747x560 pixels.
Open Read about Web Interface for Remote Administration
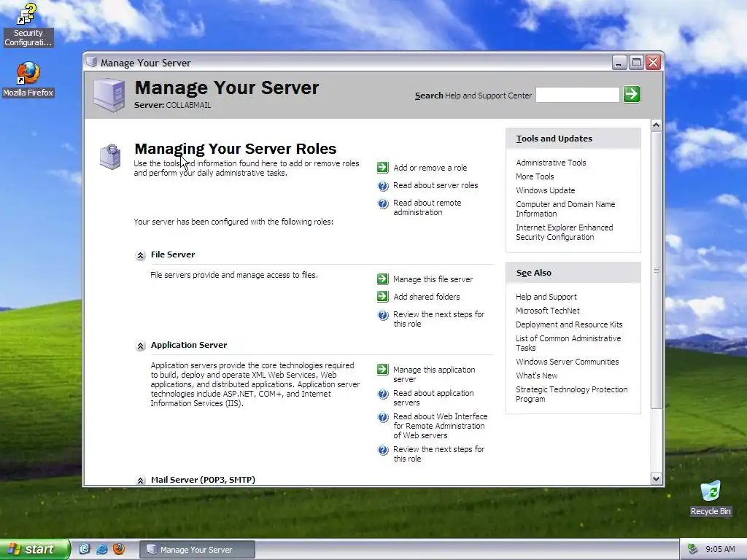(440, 426)
